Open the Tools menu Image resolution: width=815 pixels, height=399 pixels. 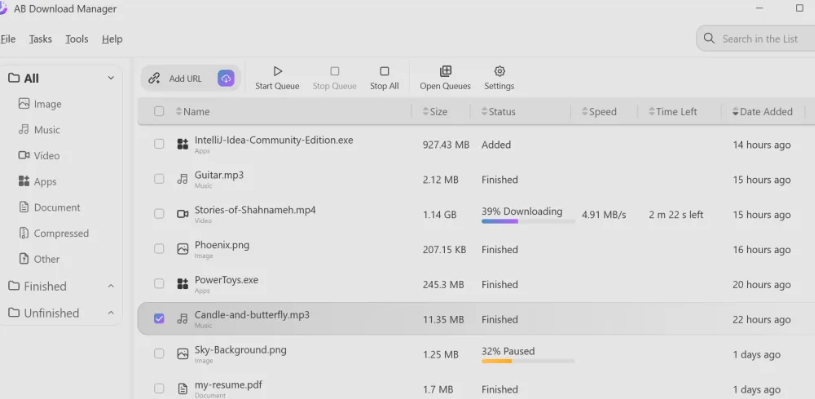(76, 39)
